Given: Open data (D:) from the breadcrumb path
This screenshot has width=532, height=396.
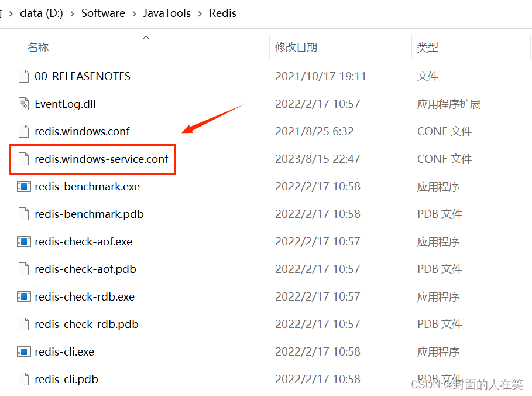Looking at the screenshot, I should (41, 13).
